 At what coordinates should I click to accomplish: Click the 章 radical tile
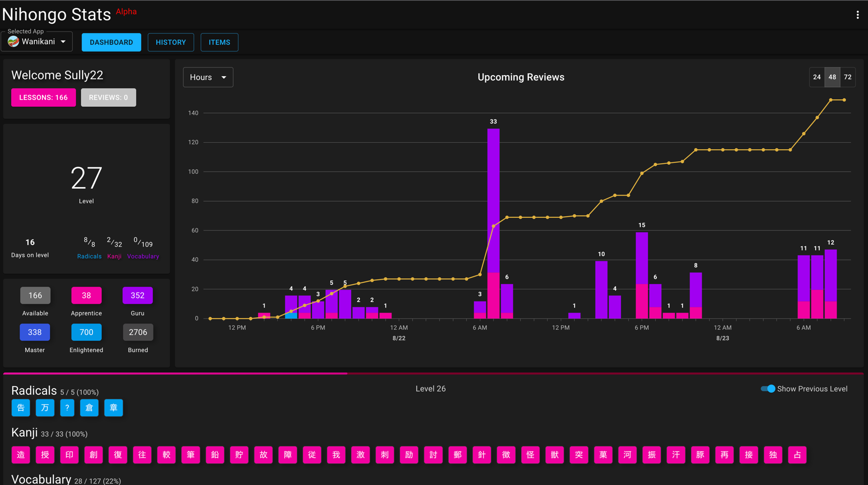[113, 407]
